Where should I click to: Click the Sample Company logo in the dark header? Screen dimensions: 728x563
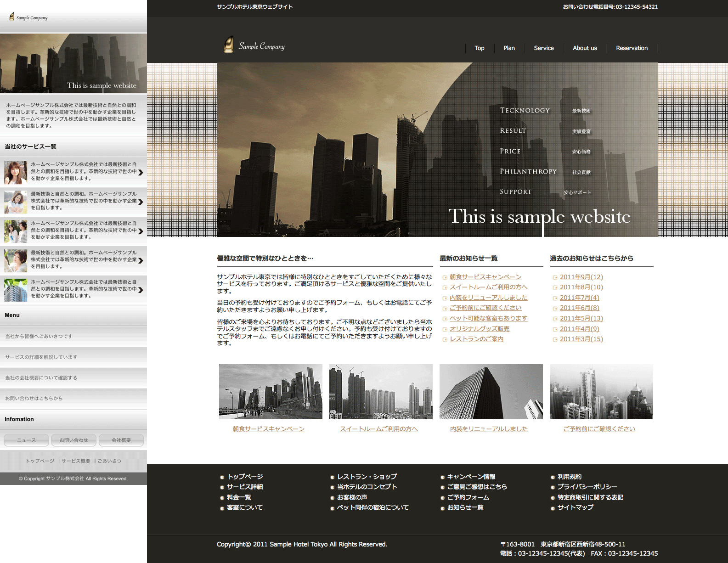pyautogui.click(x=254, y=45)
